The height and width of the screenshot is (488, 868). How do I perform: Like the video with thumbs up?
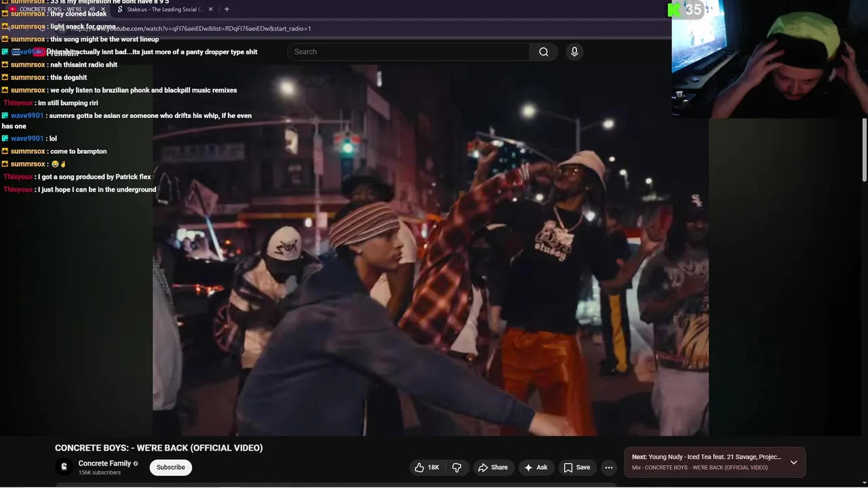click(427, 468)
